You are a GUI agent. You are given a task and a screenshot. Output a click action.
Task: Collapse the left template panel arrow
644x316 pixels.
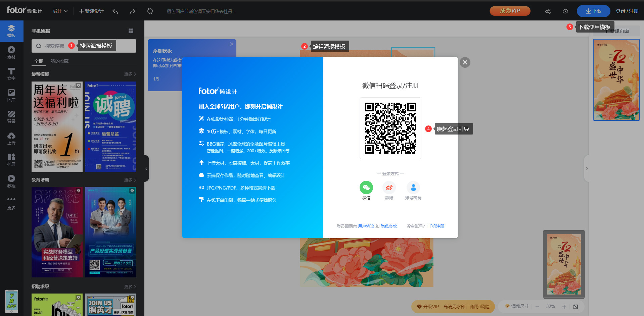pos(146,169)
